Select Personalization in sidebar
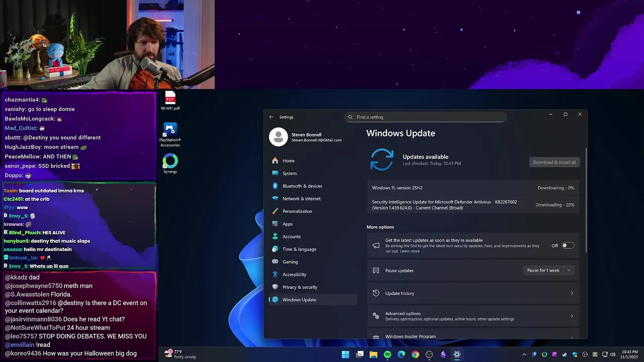Screen dimensions: 644x362 tap(312, 211)
